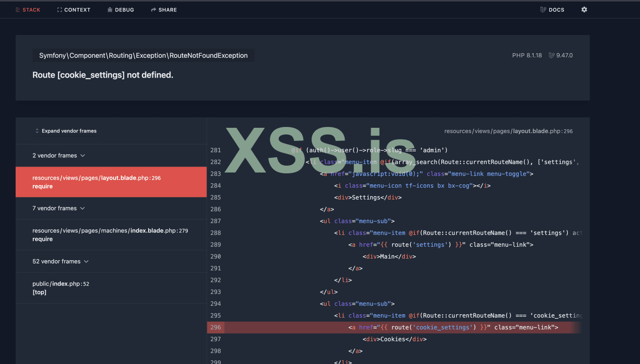Click line number 295 in the gutter
This screenshot has width=640, height=364.
[x=216, y=315]
